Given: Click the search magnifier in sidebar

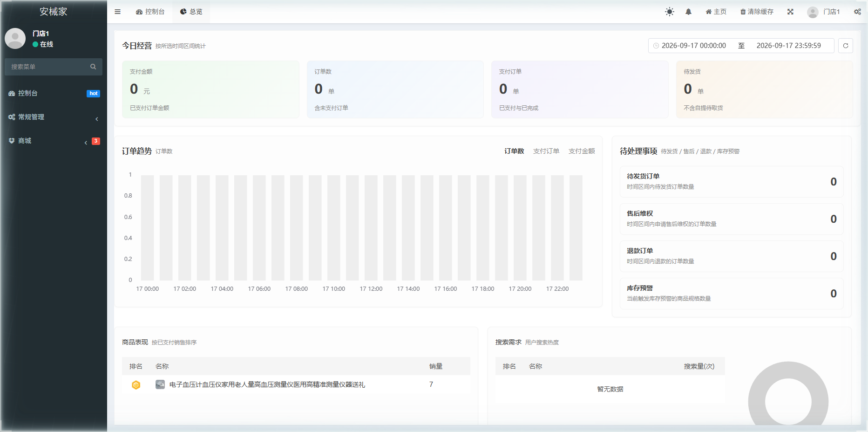Looking at the screenshot, I should [x=93, y=67].
